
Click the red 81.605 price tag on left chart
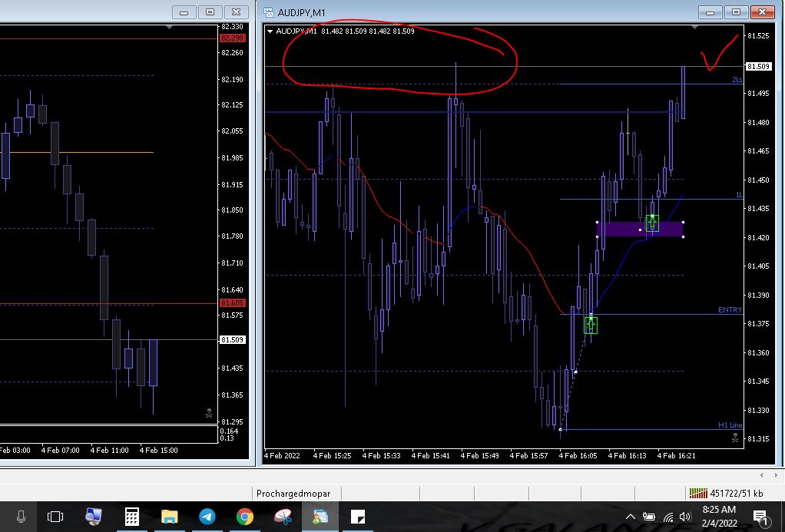pyautogui.click(x=232, y=302)
